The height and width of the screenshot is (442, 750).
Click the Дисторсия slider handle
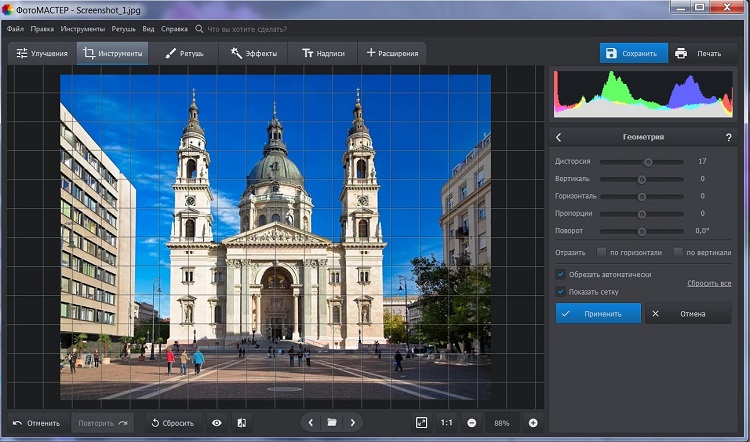(x=648, y=161)
